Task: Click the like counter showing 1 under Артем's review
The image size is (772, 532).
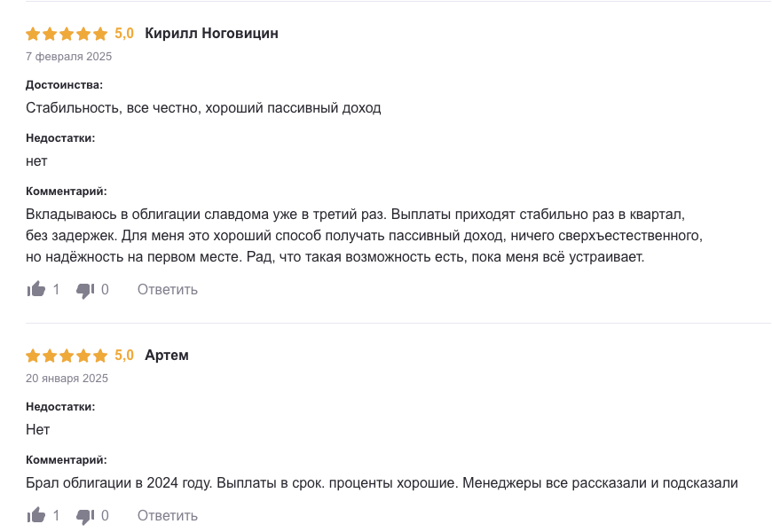Action: (x=54, y=515)
